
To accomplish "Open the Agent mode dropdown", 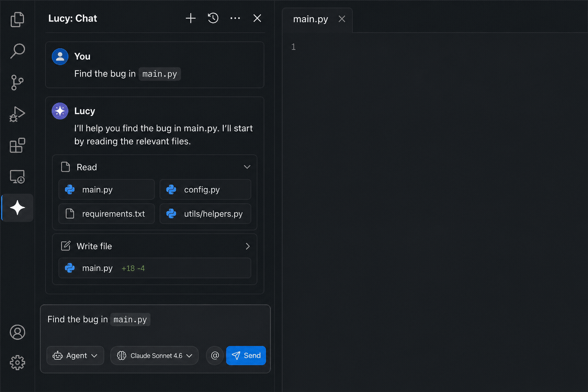I will click(x=75, y=356).
